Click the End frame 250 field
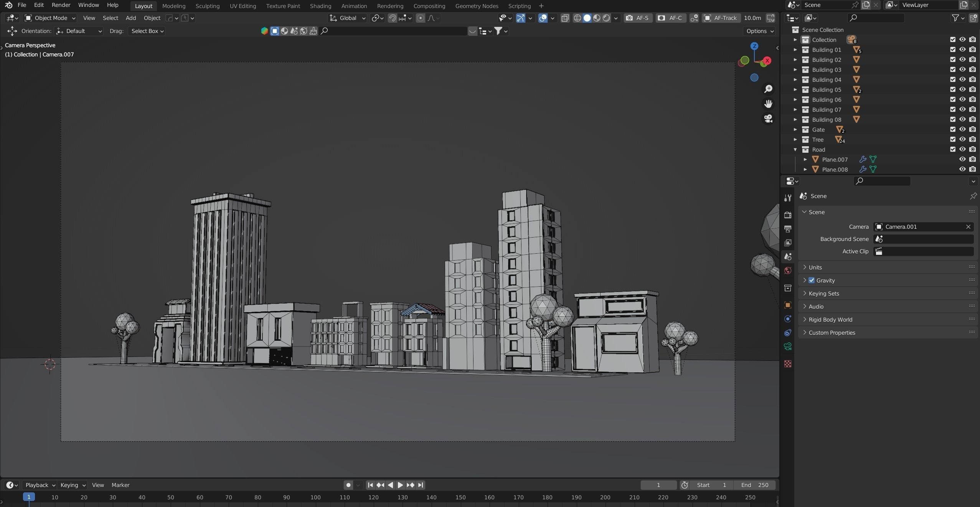980x507 pixels. pos(754,485)
